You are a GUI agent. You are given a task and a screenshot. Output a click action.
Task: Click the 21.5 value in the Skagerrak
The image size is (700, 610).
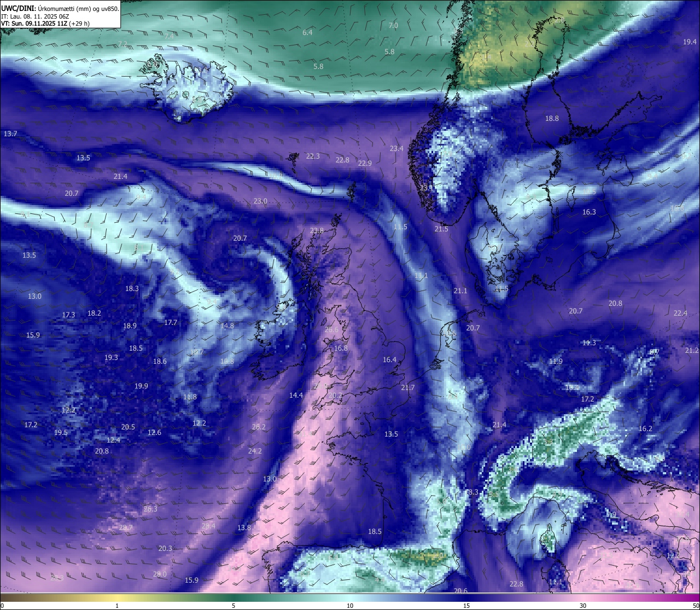[441, 229]
